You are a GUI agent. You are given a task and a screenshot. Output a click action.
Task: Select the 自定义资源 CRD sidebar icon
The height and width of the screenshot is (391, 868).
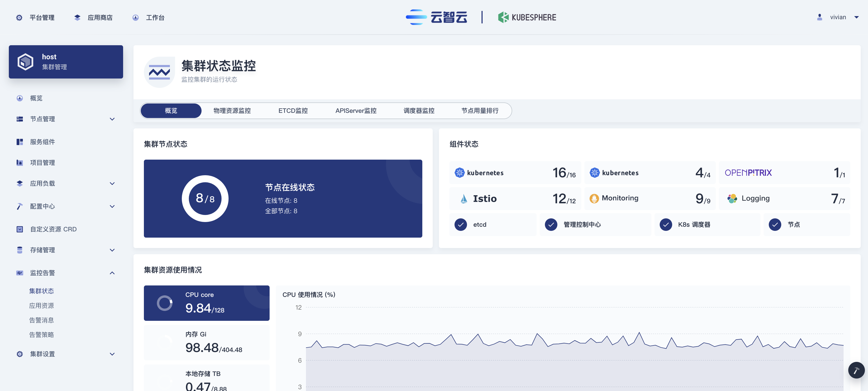19,229
